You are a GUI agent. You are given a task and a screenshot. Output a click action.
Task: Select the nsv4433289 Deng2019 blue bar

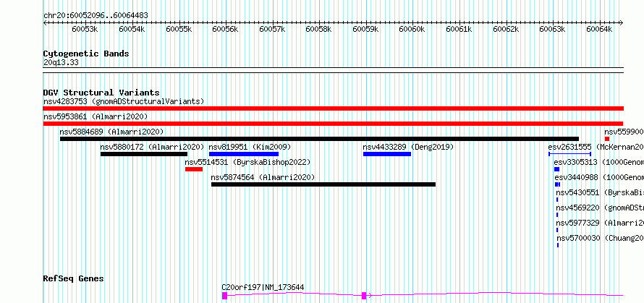coord(387,154)
